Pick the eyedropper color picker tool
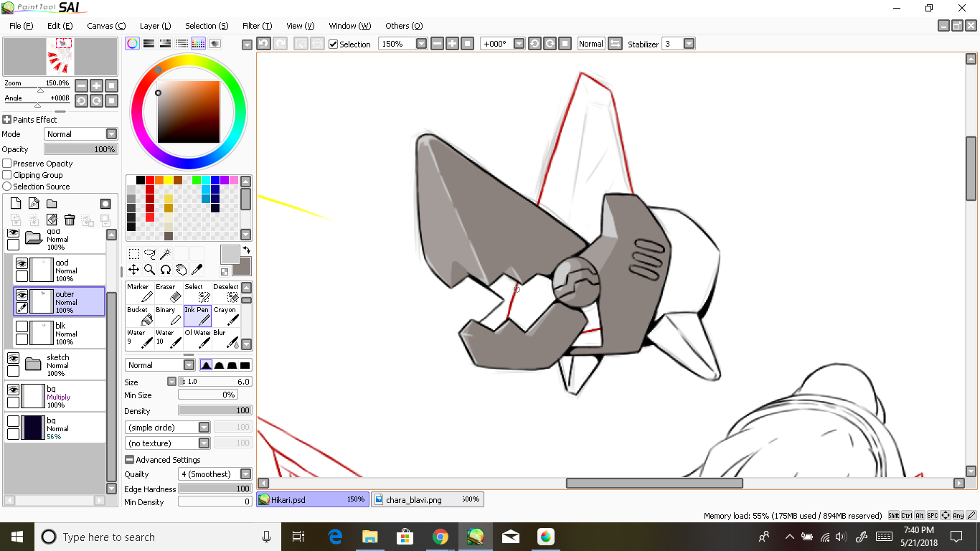Image resolution: width=980 pixels, height=551 pixels. coord(197,269)
